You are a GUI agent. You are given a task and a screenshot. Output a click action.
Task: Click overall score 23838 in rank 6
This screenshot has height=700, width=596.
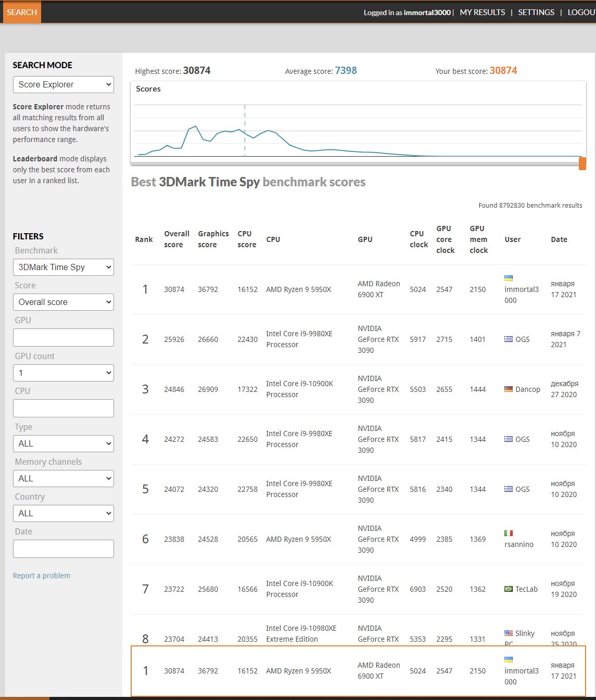(174, 539)
